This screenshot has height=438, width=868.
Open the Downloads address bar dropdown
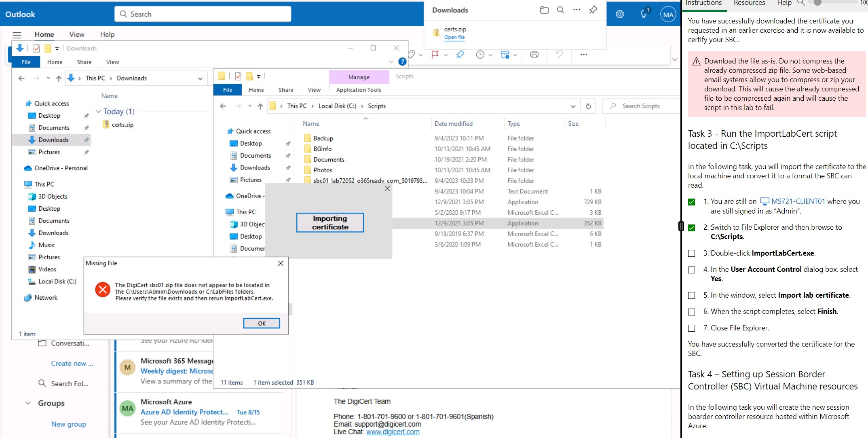[201, 78]
